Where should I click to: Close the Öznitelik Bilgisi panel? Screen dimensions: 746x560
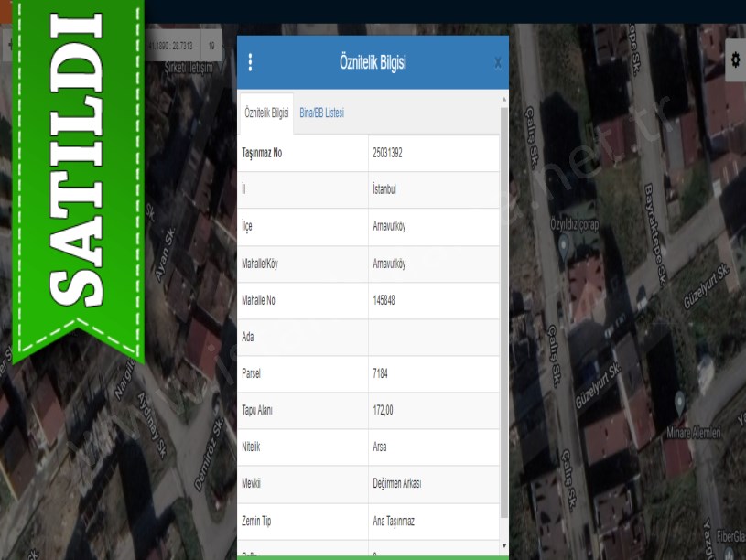click(x=497, y=62)
